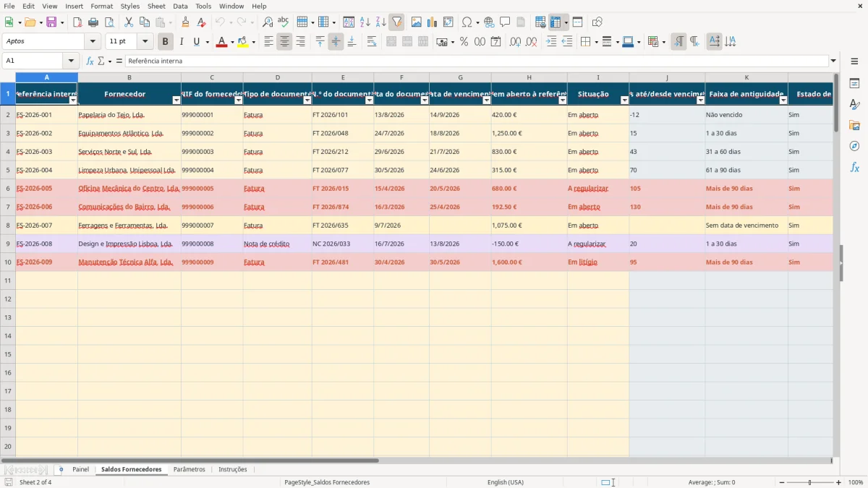
Task: Click the Cut scissors icon
Action: [129, 22]
